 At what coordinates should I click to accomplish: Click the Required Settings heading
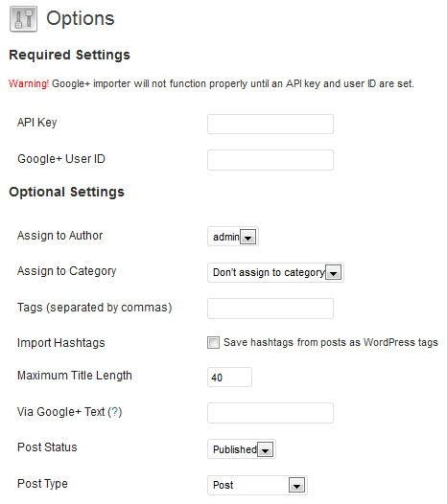[69, 55]
